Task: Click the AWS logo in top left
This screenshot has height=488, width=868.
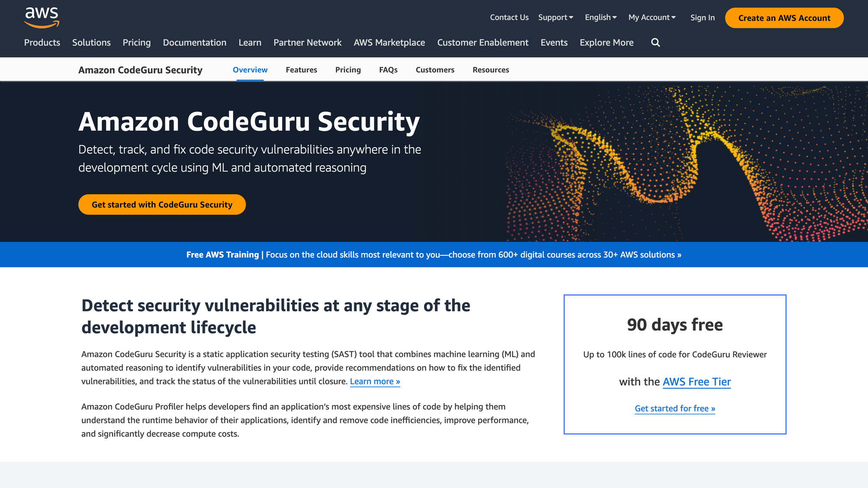Action: 42,17
